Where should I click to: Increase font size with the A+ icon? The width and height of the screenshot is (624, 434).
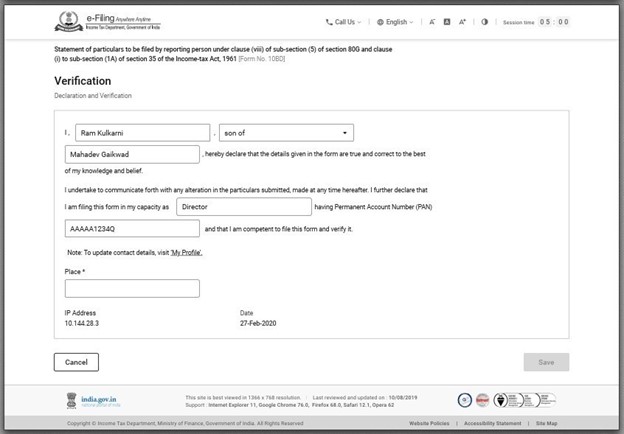pyautogui.click(x=462, y=21)
